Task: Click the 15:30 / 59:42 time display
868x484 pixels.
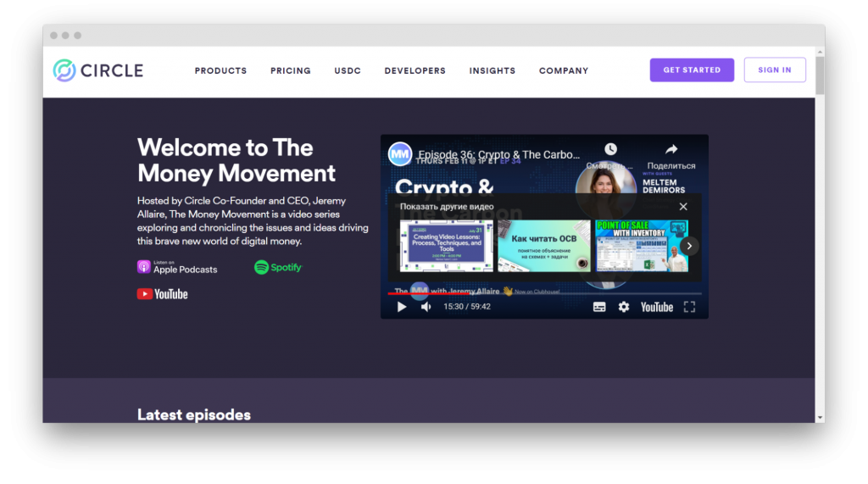Action: (x=467, y=307)
